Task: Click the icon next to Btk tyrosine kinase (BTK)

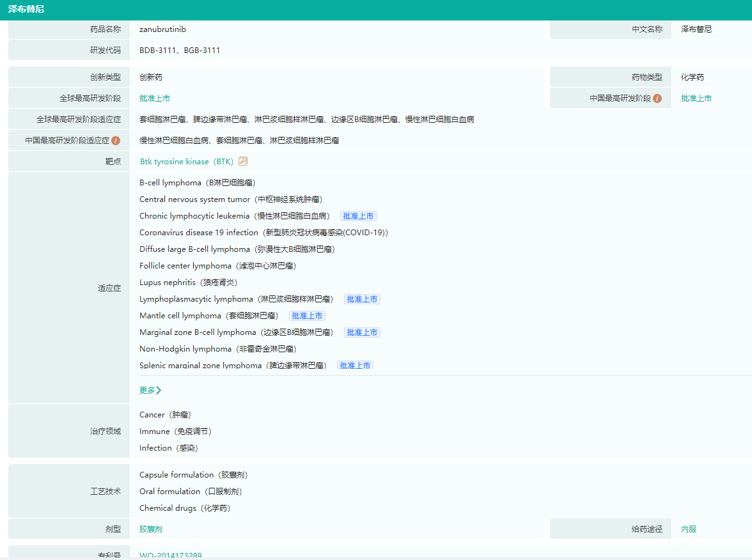Action: click(x=243, y=162)
